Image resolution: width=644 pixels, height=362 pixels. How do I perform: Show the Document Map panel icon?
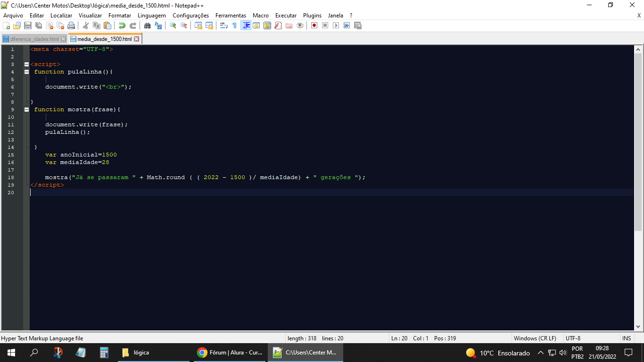(267, 25)
